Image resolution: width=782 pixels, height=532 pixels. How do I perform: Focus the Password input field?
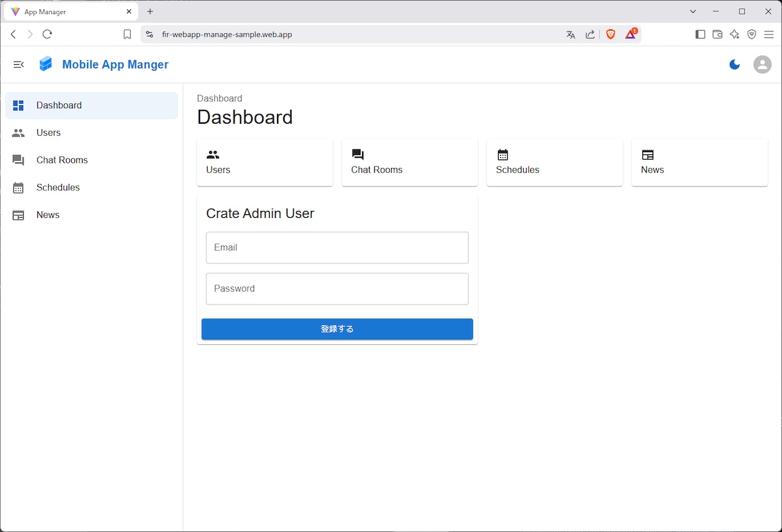click(337, 288)
